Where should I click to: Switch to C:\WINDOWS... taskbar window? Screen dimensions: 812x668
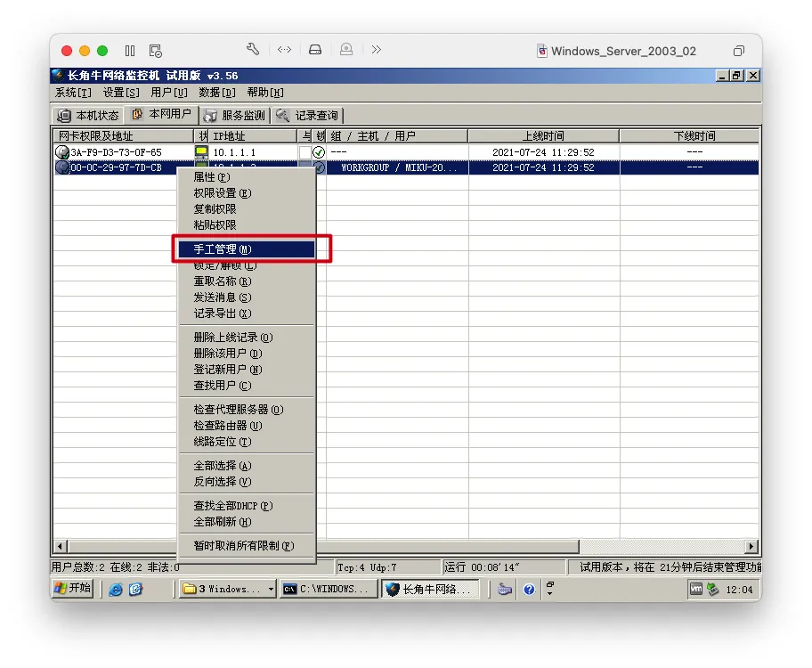click(x=329, y=590)
